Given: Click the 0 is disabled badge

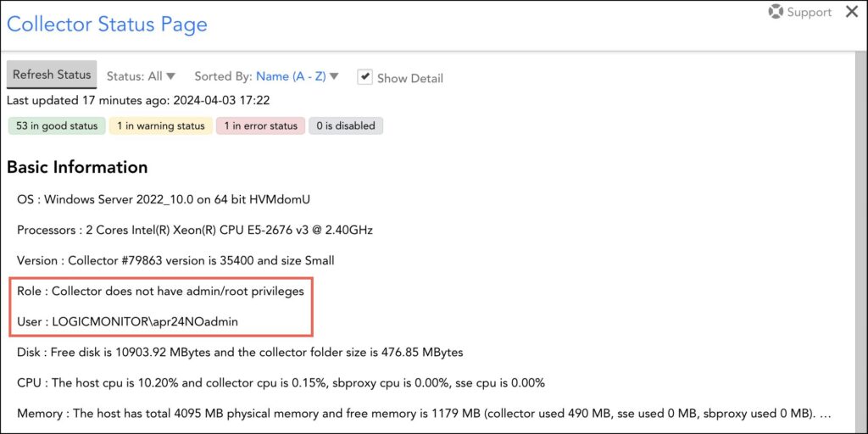Looking at the screenshot, I should pyautogui.click(x=346, y=125).
